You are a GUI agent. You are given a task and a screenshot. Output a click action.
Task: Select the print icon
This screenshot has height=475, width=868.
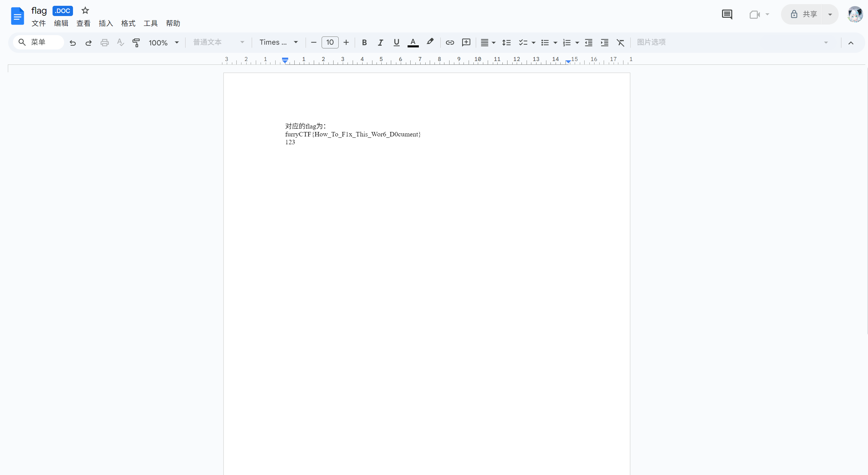click(105, 42)
